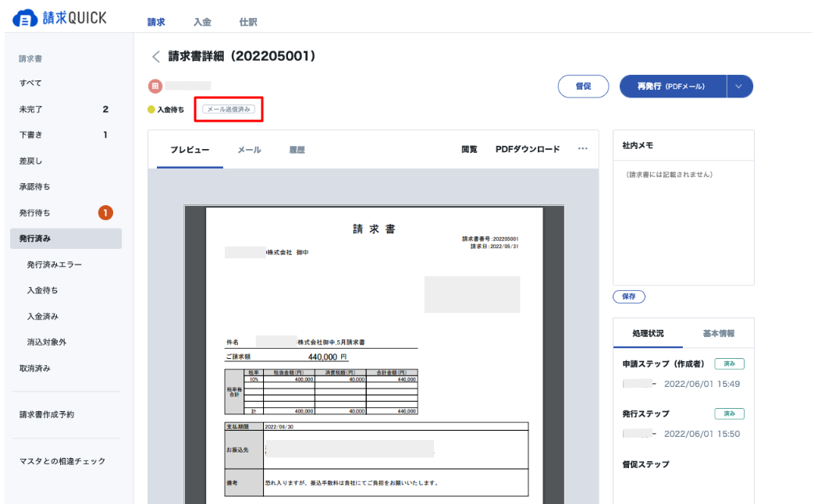Screen dimensions: 832x504
Task: Go back using the left chevron arrow
Action: pos(156,56)
